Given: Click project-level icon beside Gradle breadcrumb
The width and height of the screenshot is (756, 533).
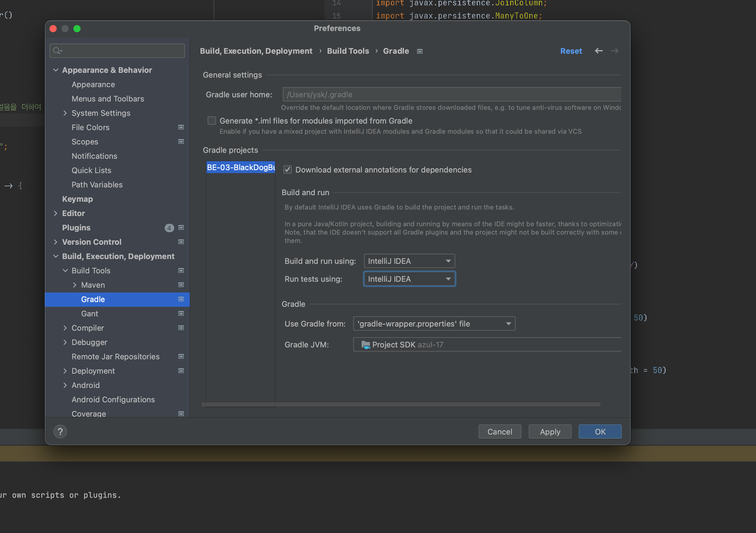Looking at the screenshot, I should tap(419, 51).
